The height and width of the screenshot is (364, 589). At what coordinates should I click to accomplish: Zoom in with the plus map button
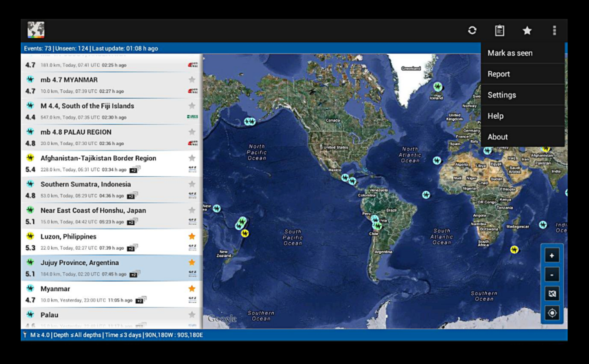[x=552, y=255]
